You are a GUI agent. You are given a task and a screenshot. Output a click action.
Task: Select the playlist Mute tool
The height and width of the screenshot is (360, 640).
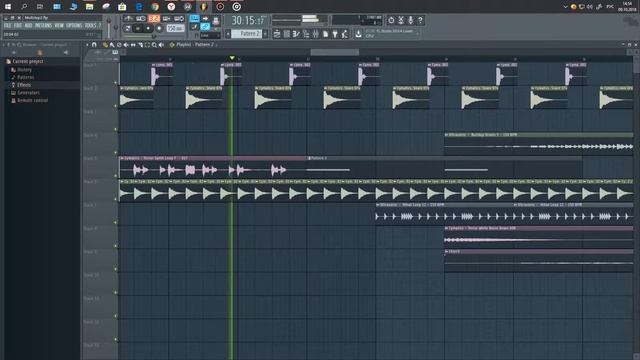(126, 44)
